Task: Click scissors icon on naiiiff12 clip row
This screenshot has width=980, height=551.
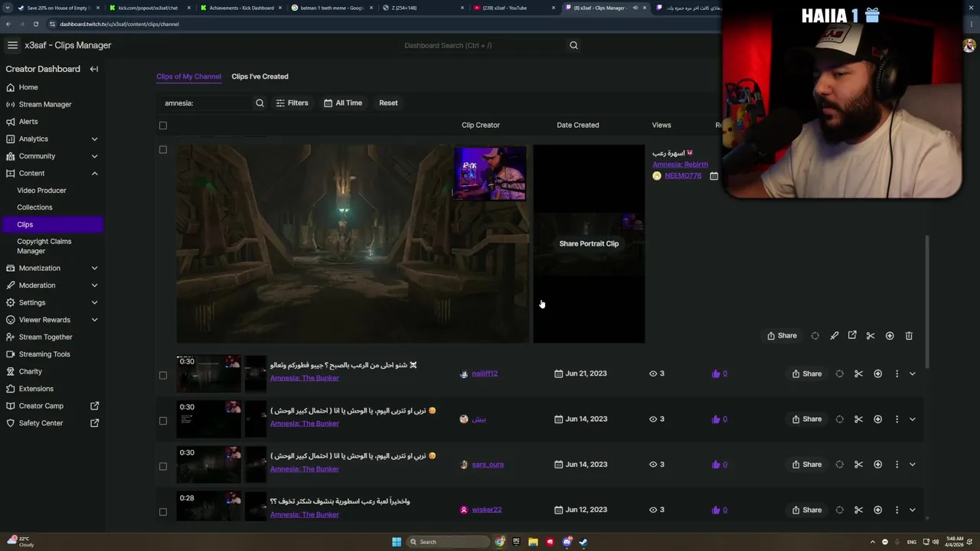Action: (x=858, y=373)
